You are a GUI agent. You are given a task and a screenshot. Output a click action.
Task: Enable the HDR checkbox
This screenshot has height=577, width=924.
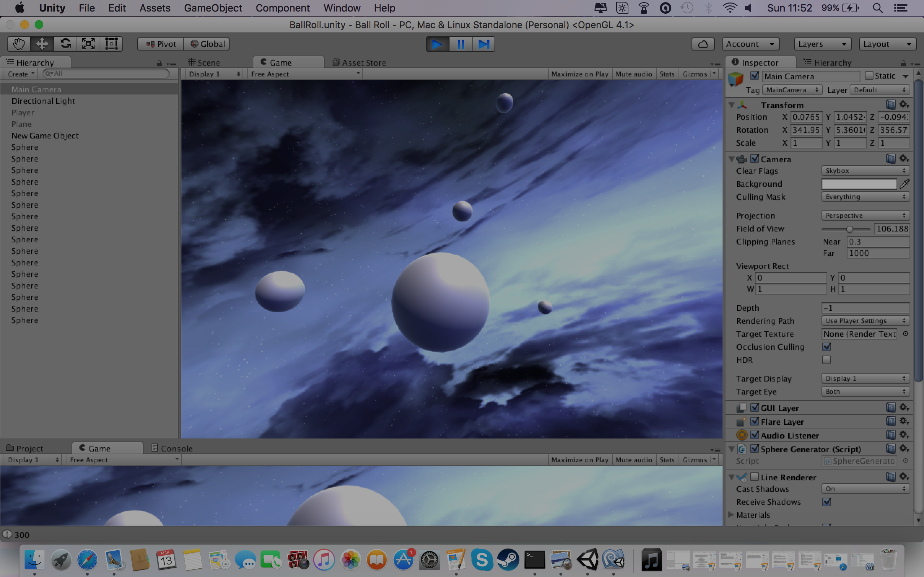coord(826,360)
